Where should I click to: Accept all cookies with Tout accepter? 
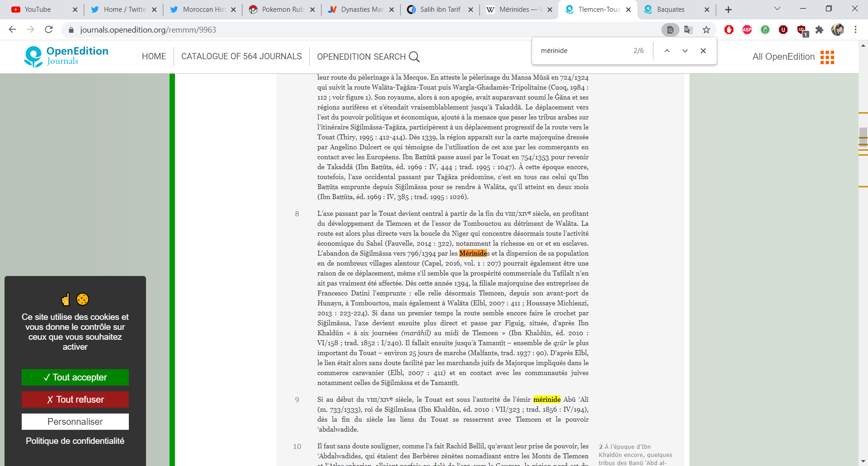pos(75,377)
